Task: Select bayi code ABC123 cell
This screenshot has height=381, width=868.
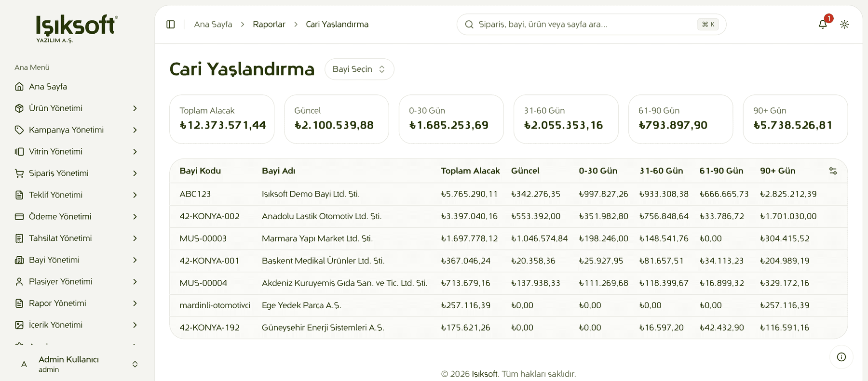Action: (195, 194)
